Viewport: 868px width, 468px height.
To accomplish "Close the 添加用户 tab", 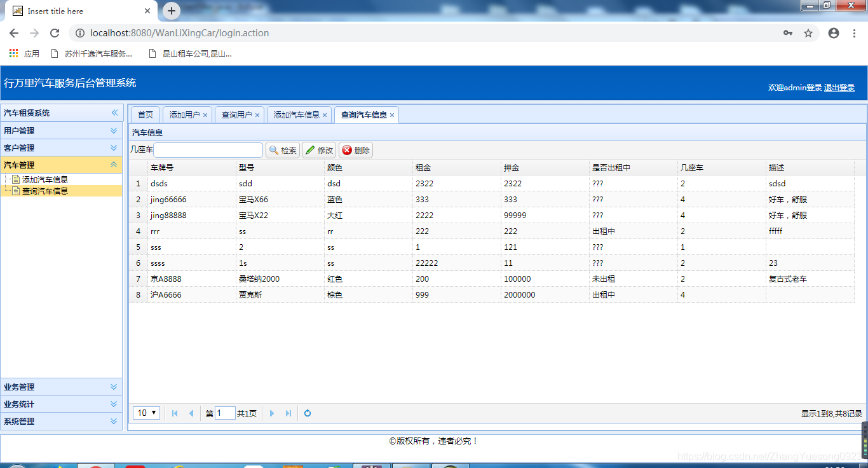I will [x=205, y=116].
